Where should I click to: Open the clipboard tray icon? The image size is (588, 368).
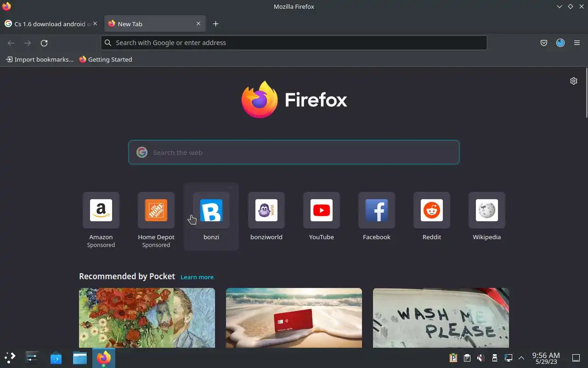467,358
